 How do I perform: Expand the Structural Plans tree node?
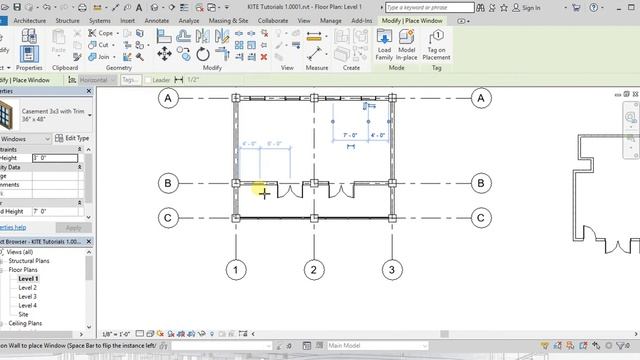tap(2, 261)
